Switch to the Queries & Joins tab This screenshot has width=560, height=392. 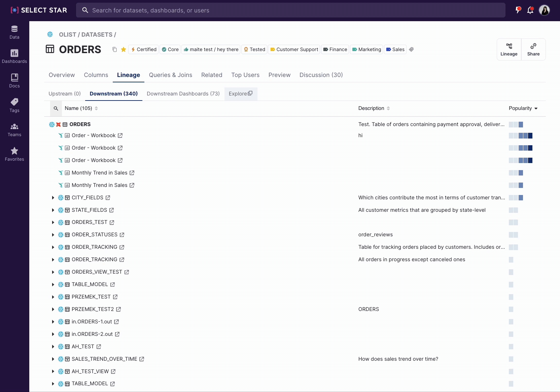(170, 75)
